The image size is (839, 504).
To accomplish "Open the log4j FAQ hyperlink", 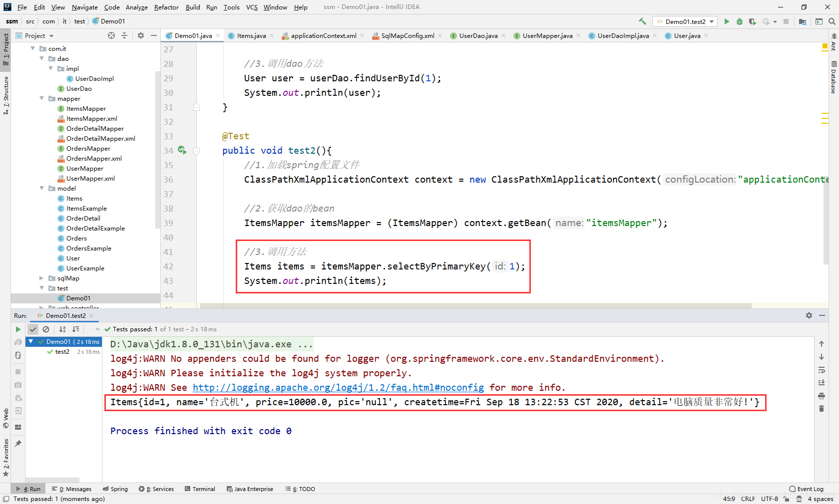I will 338,387.
